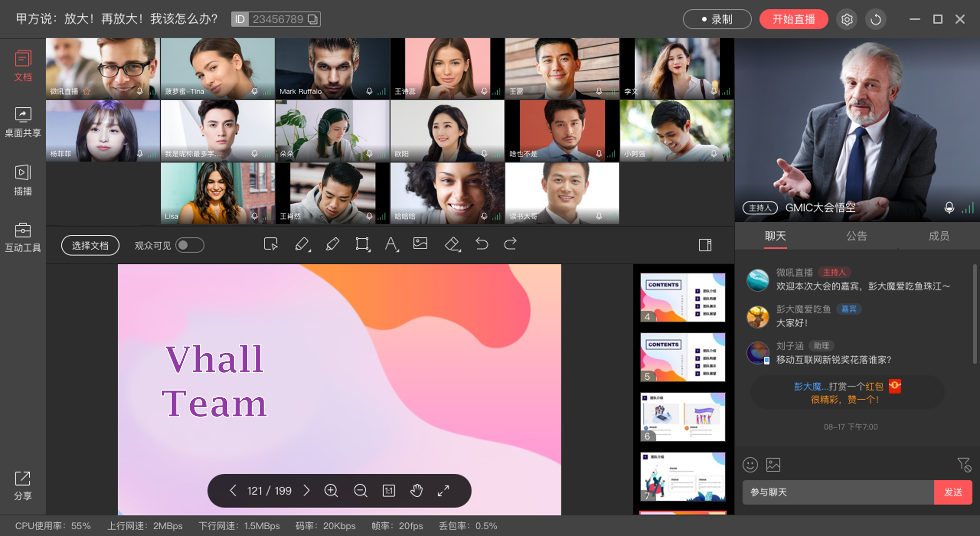Copy the room ID 23456789
The width and height of the screenshot is (980, 536).
pos(313,19)
